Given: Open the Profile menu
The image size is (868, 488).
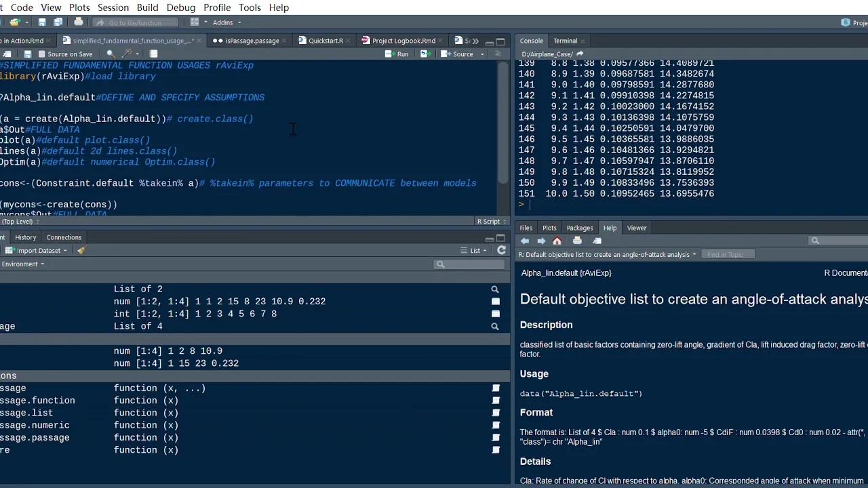Looking at the screenshot, I should pos(217,7).
